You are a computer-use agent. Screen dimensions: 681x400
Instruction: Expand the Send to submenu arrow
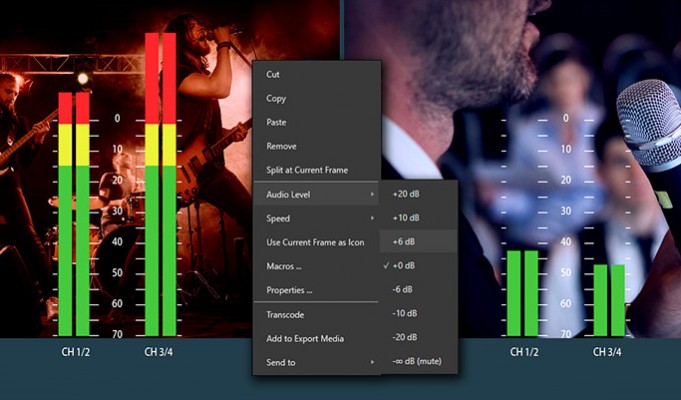click(x=372, y=362)
